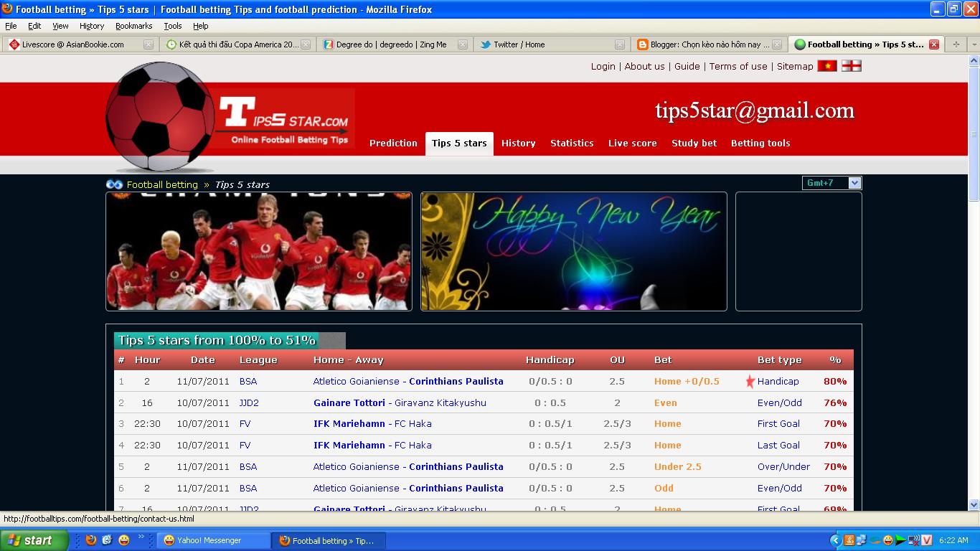Open a new browser tab
The height and width of the screenshot is (551, 980).
(956, 44)
